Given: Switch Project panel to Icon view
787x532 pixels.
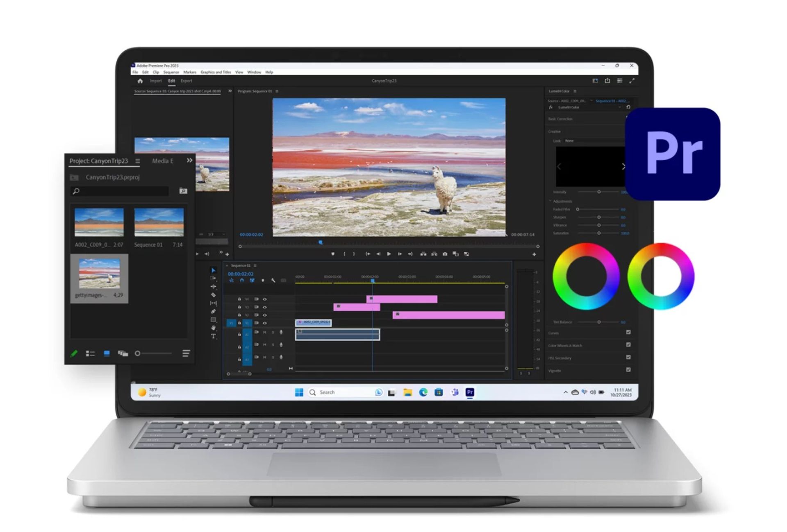Looking at the screenshot, I should click(x=107, y=353).
